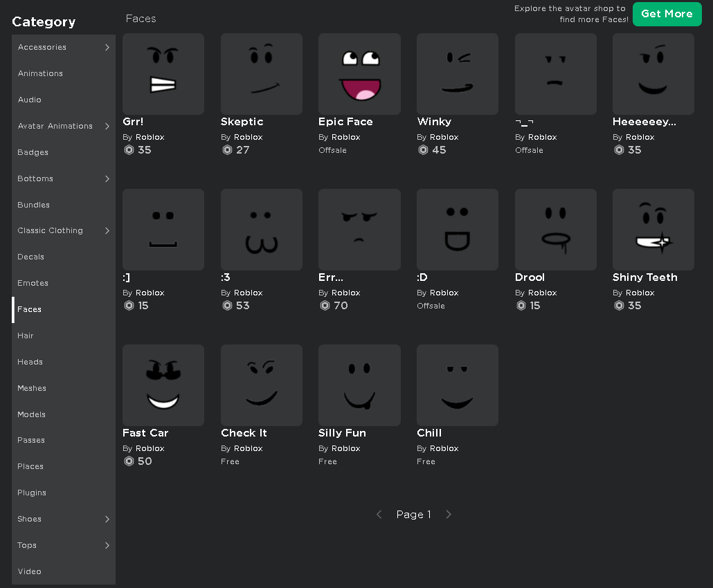Open the Grr! item title link
This screenshot has height=588, width=713.
point(133,122)
